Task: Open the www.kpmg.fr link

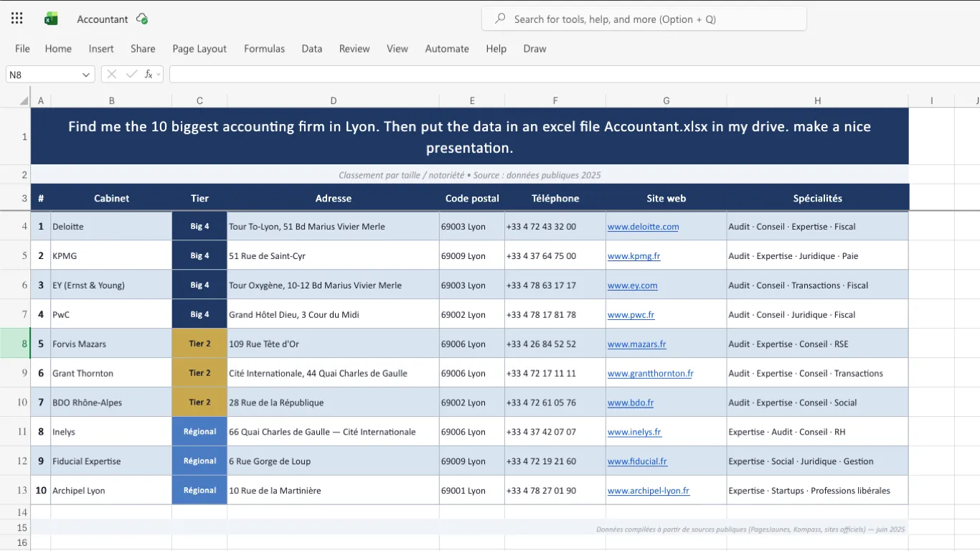Action: (633, 256)
